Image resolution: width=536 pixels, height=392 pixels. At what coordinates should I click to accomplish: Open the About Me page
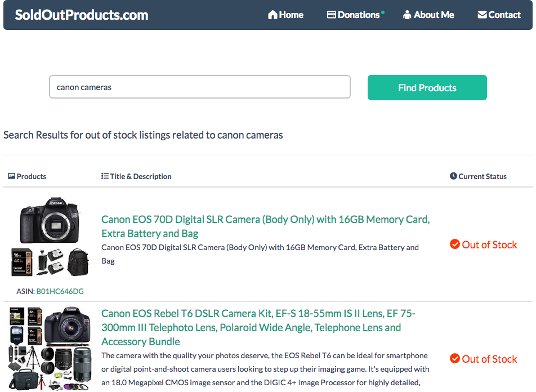428,15
